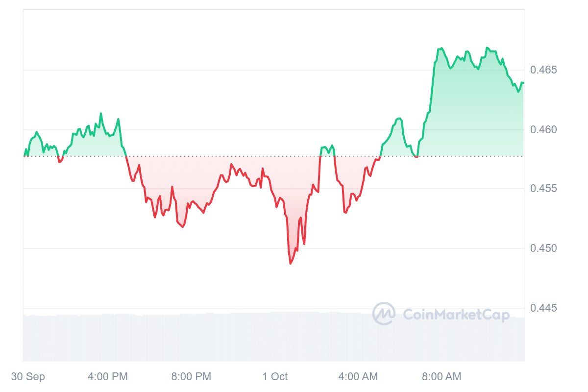
Task: Select the 30 Sep date label
Action: click(x=28, y=377)
